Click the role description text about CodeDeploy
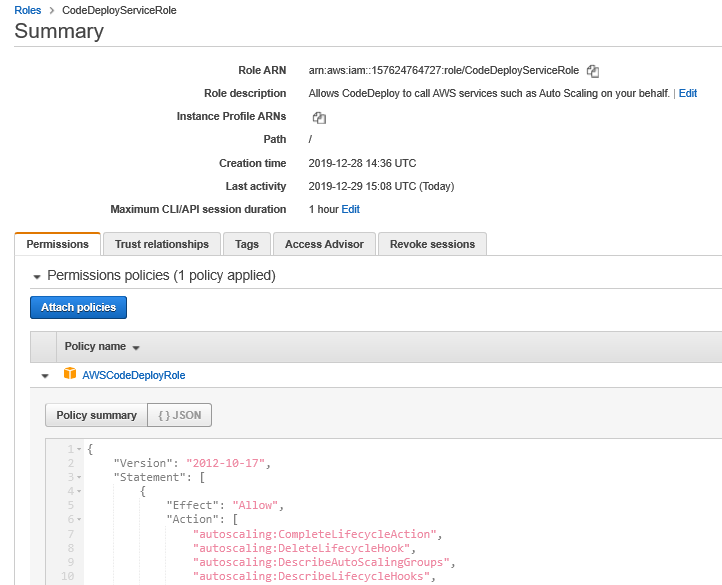This screenshot has width=722, height=585. click(x=489, y=94)
